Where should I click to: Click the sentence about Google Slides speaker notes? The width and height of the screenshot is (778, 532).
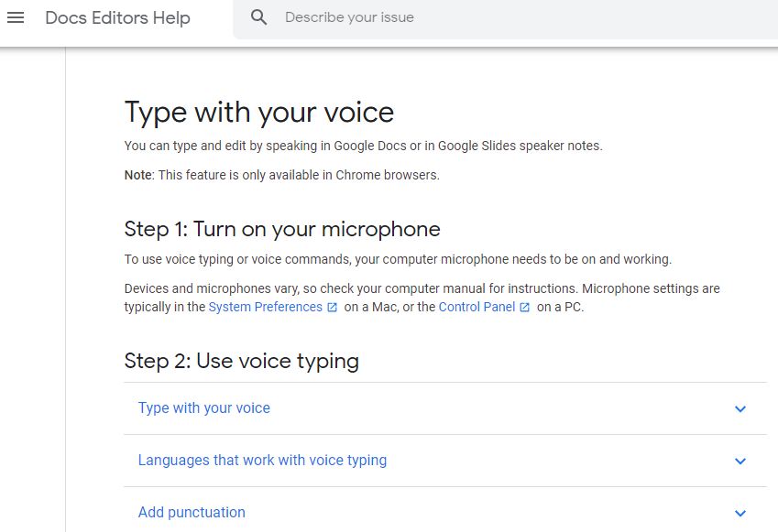click(x=363, y=146)
